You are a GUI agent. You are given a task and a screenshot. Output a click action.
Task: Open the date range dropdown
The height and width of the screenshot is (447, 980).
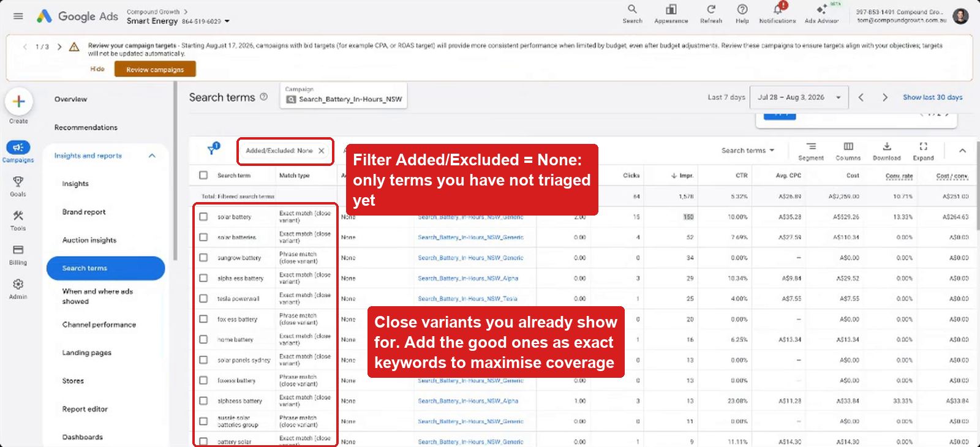799,97
